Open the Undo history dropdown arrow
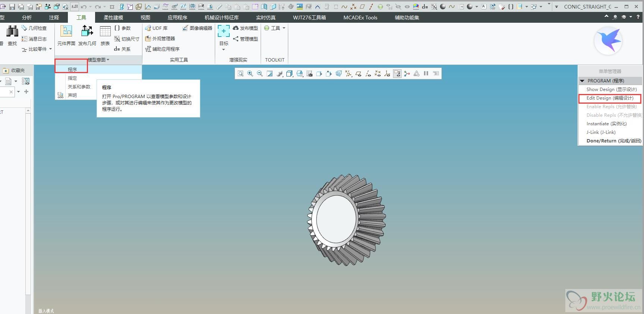 pos(90,7)
